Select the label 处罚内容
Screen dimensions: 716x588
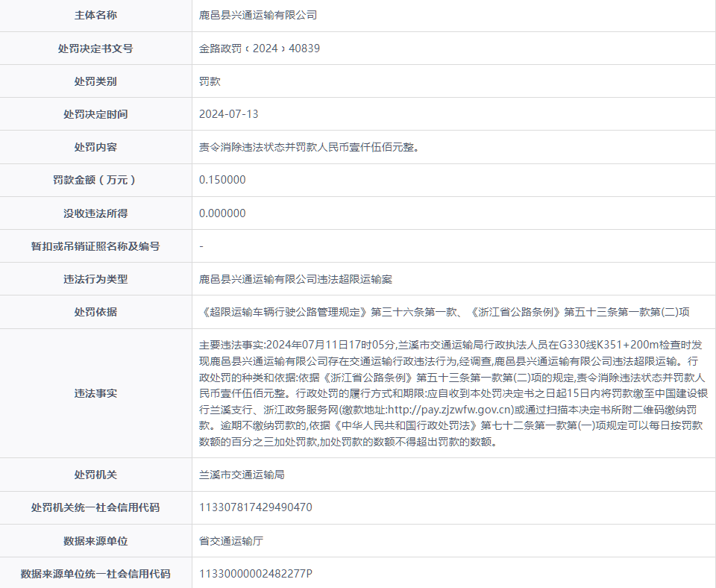click(x=95, y=147)
